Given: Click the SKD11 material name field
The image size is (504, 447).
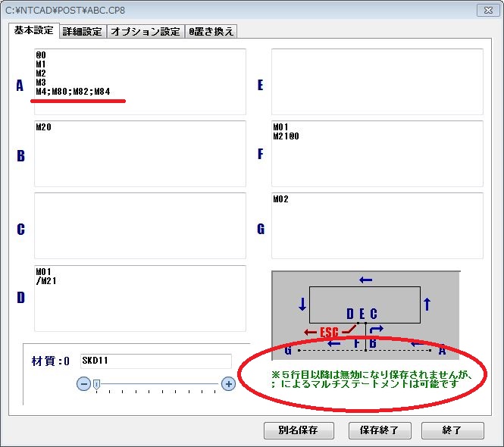Looking at the screenshot, I should pos(155,361).
